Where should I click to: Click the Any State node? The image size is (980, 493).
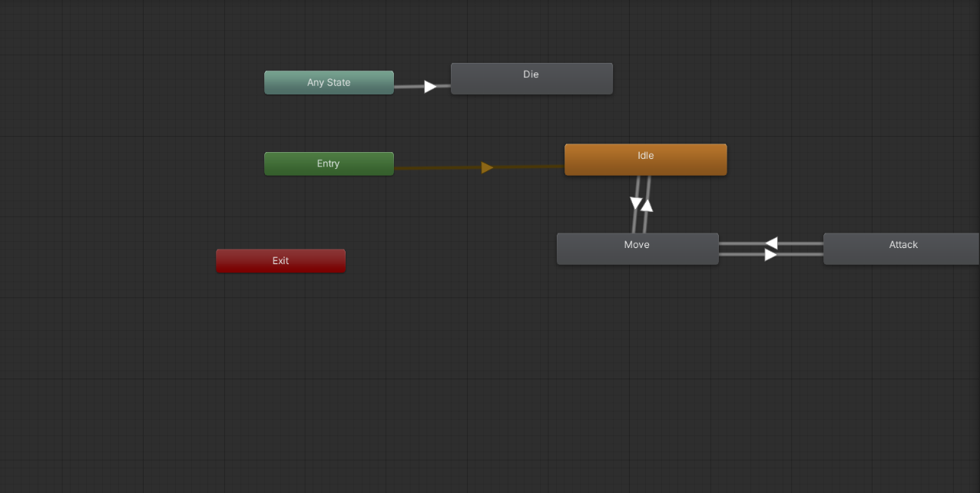tap(329, 82)
